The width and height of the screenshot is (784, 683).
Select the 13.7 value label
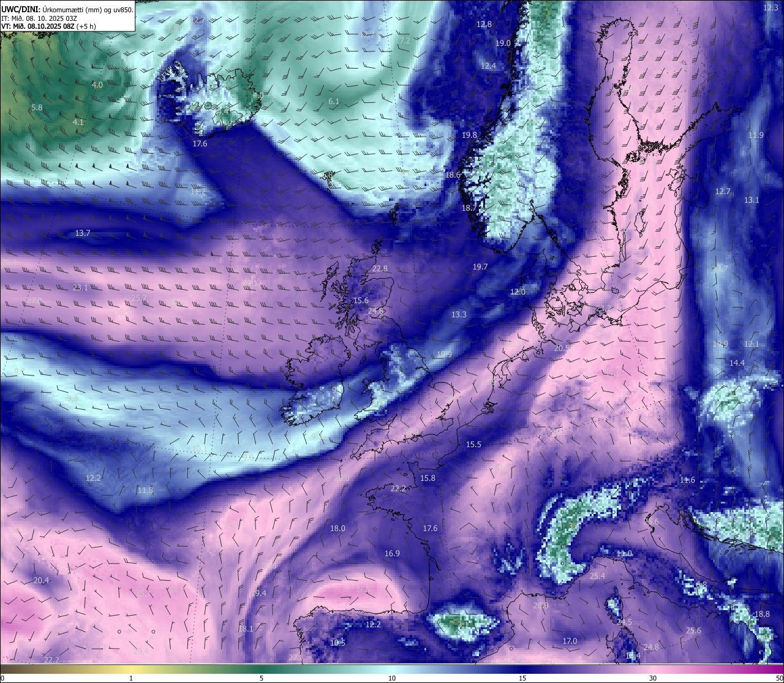click(x=83, y=233)
